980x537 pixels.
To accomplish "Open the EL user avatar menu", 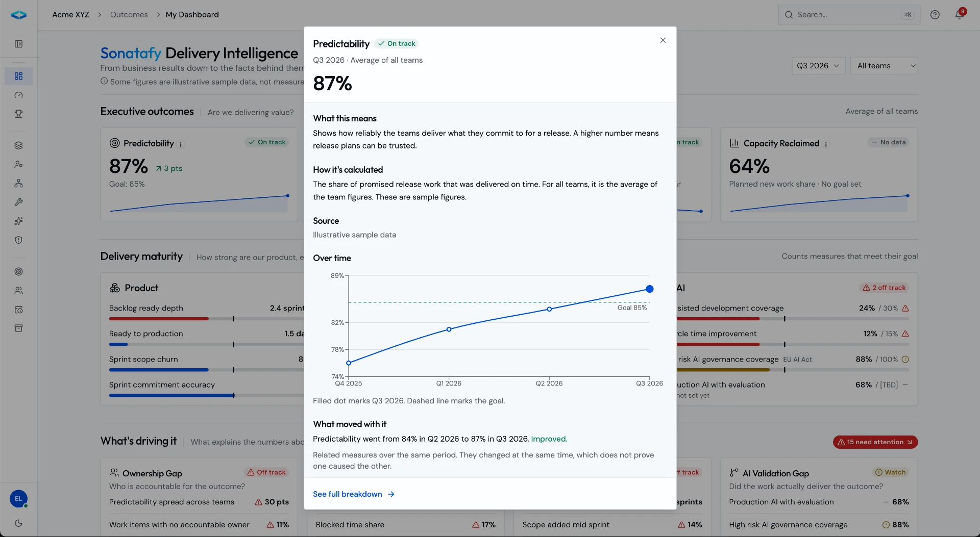I will click(18, 499).
